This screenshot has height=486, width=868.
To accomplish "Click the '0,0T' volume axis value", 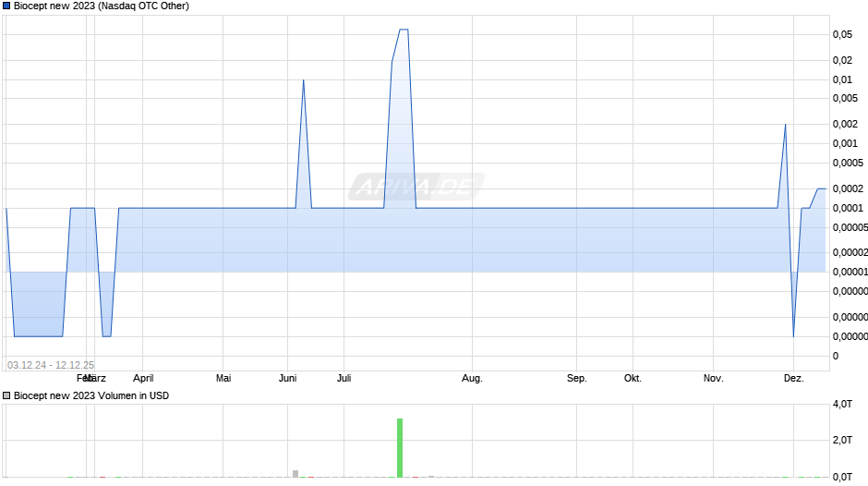I will (842, 477).
